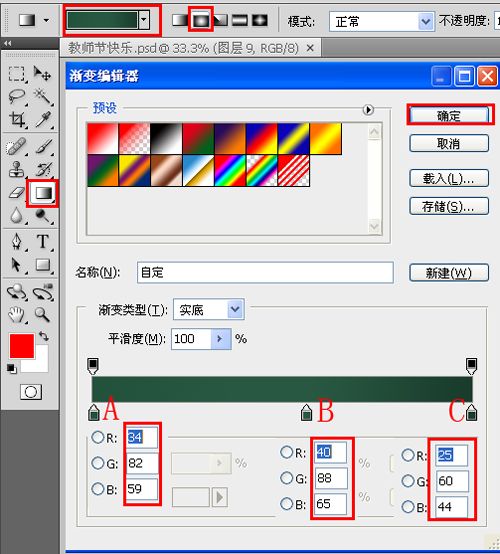Select G radio button for stop A
Screen dimensions: 500x554
coord(98,463)
